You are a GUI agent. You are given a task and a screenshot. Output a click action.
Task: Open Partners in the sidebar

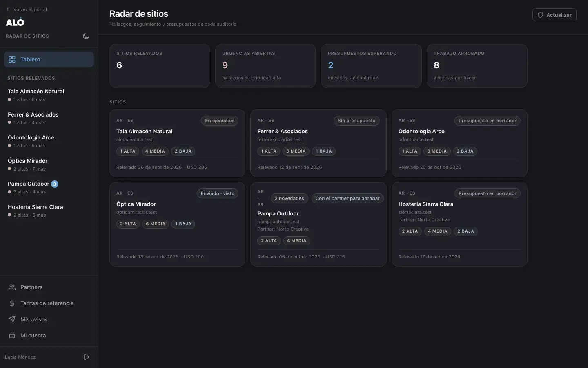point(49,287)
